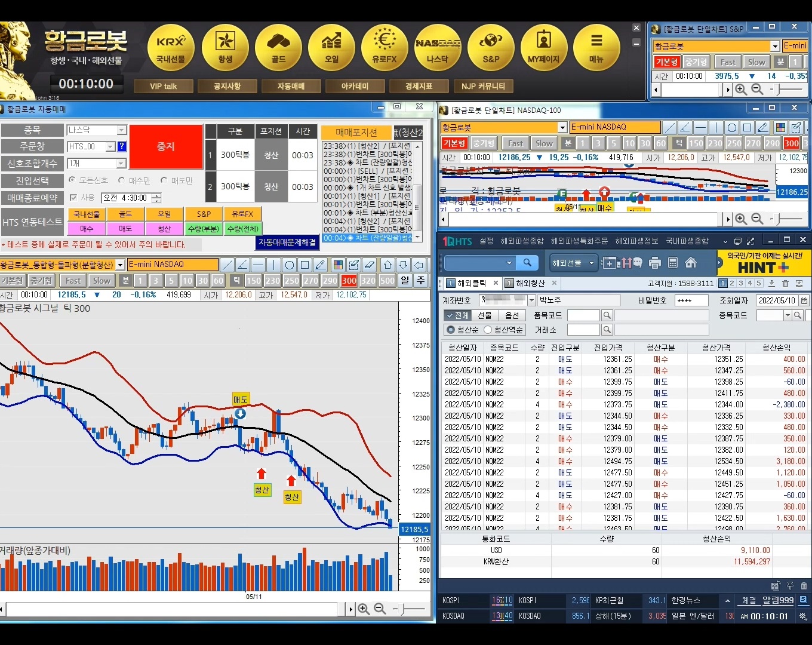Select diagonal line tool in main chart toolbar
The image size is (812, 645).
(x=227, y=265)
